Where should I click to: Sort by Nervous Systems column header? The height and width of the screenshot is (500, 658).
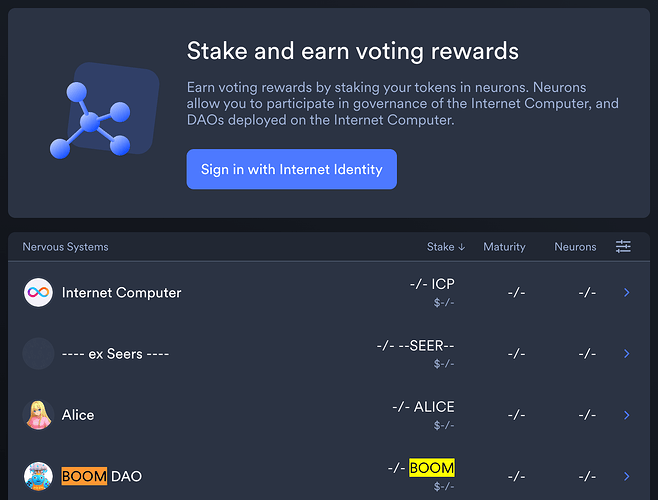pos(65,247)
